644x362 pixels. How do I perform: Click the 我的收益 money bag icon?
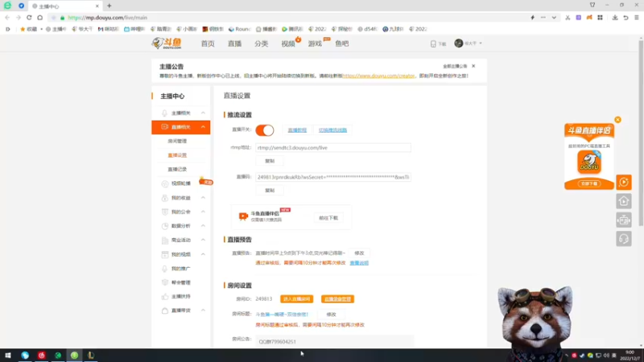point(165,198)
